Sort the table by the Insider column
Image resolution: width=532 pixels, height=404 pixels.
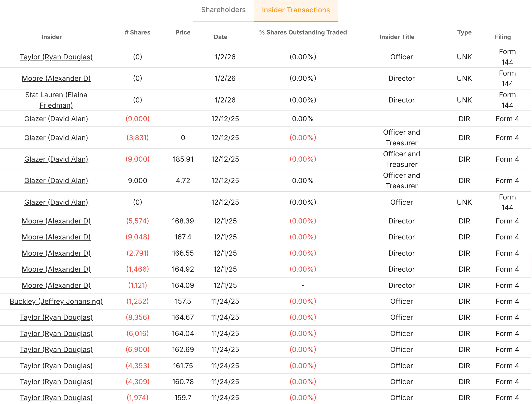click(x=52, y=37)
